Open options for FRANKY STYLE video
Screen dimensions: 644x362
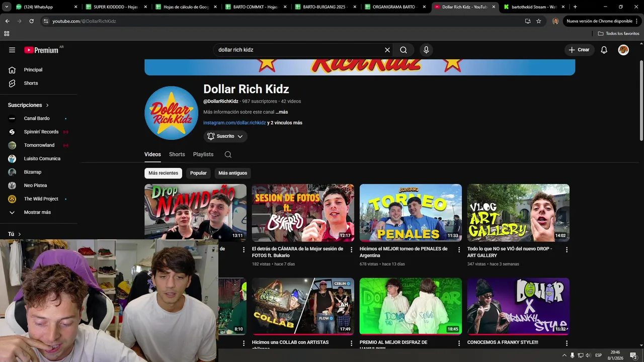567,343
